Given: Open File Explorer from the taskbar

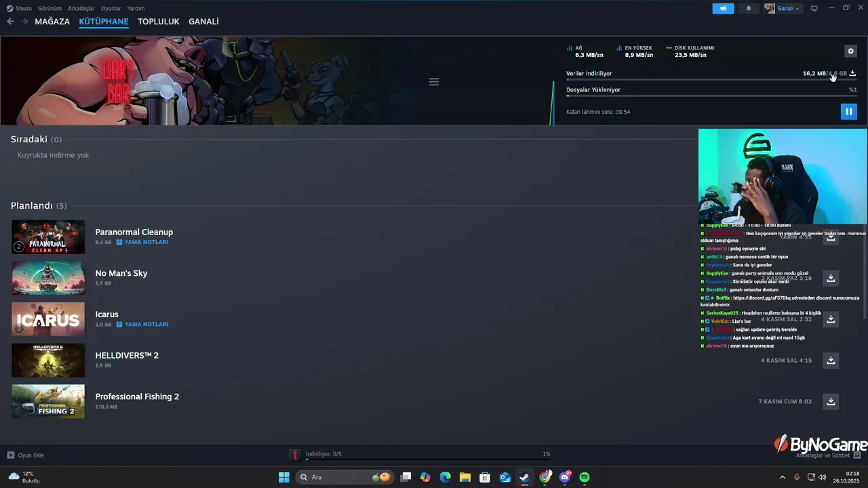Looking at the screenshot, I should pyautogui.click(x=465, y=477).
